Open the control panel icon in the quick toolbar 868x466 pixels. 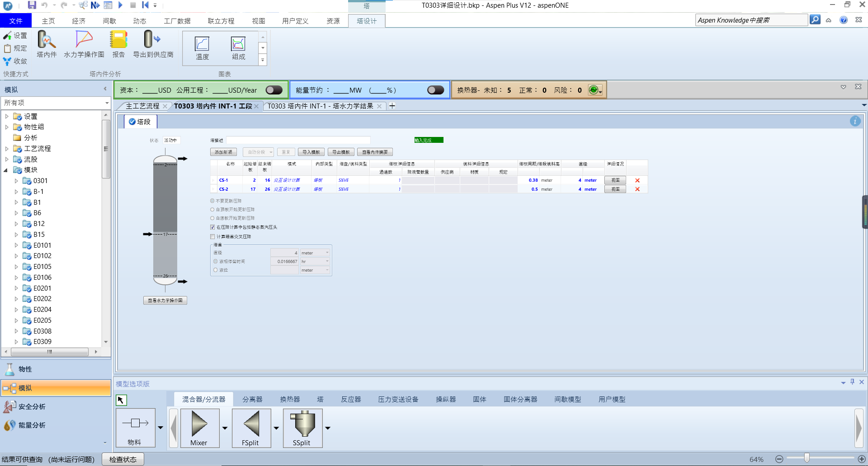[x=108, y=5]
